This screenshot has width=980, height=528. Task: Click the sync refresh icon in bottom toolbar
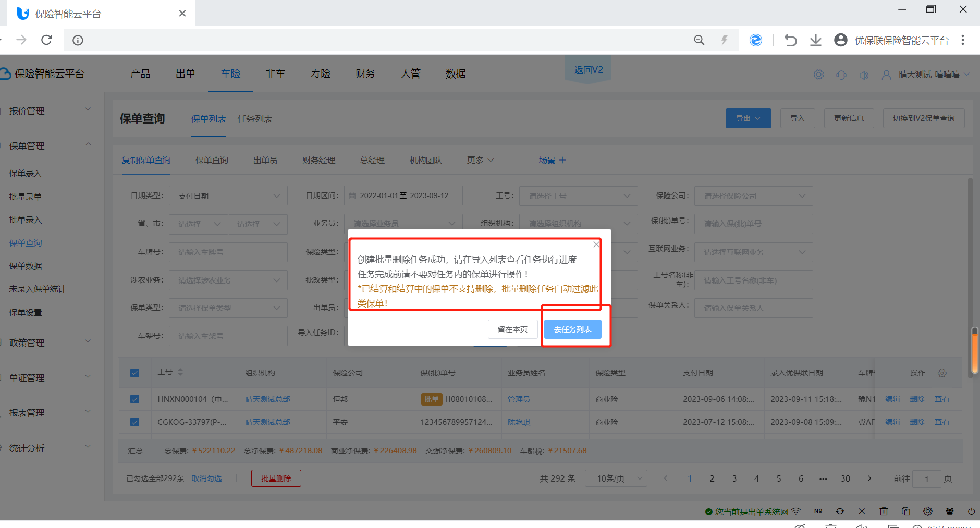coord(840,511)
